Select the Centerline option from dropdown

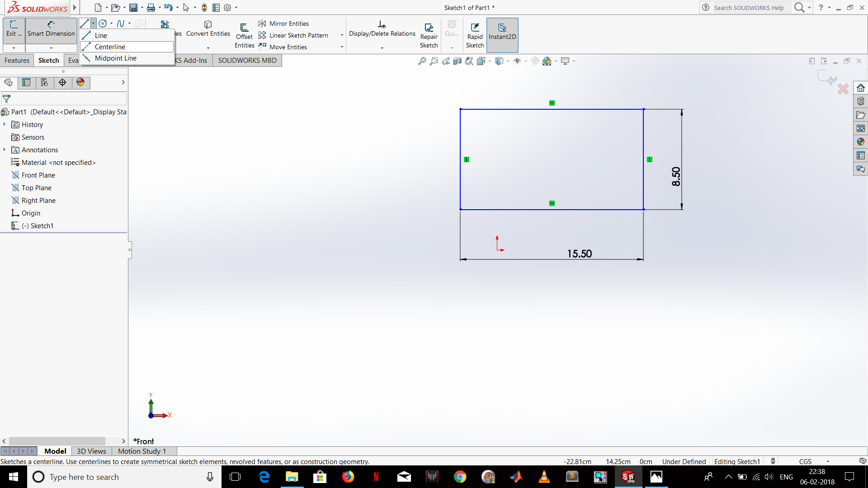click(110, 47)
